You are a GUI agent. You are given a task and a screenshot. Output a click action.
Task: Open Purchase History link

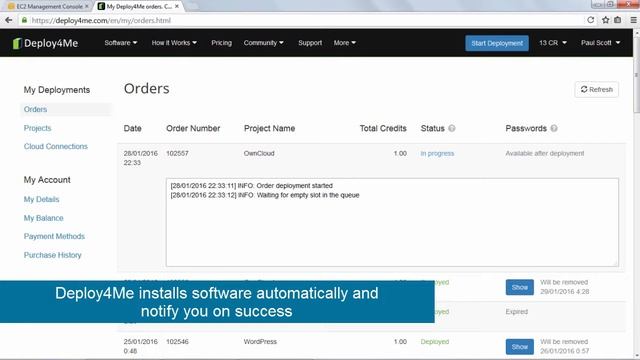coord(53,256)
